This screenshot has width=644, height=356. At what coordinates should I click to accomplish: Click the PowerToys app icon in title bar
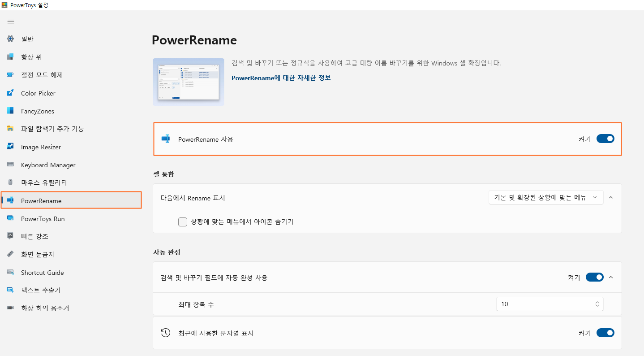click(x=4, y=5)
